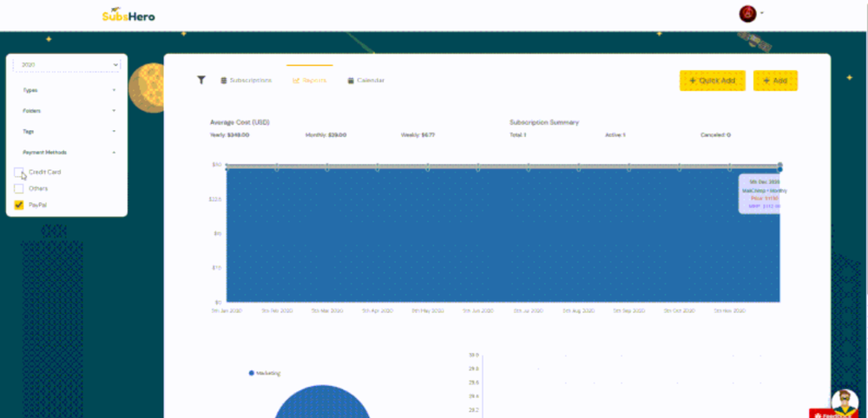Click the Add button
This screenshot has width=868, height=418.
click(x=775, y=81)
